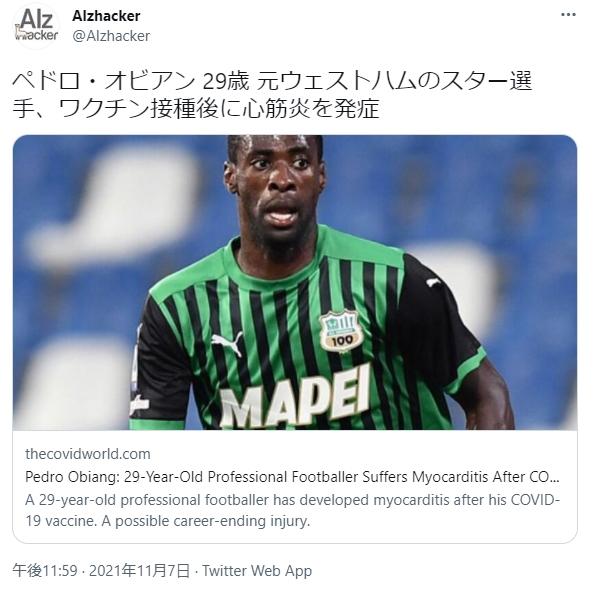Click the small shoulder logo on the jersey sleeve
594x590 pixels.
point(434,282)
